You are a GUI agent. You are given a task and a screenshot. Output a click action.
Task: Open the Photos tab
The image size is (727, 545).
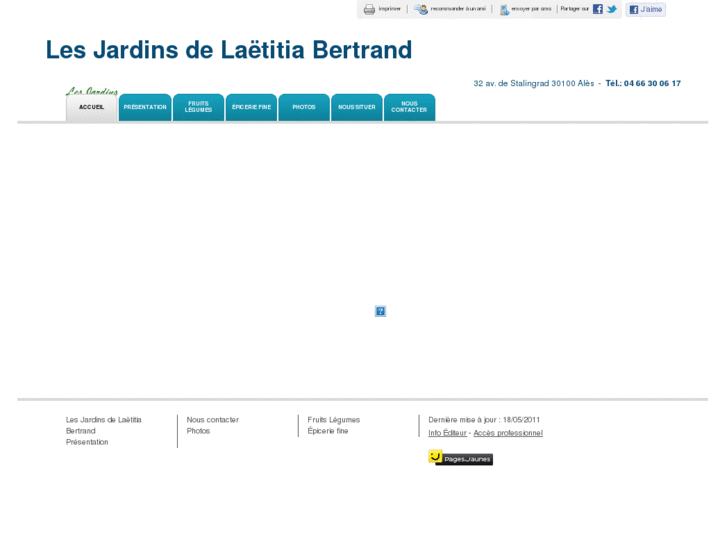point(304,107)
